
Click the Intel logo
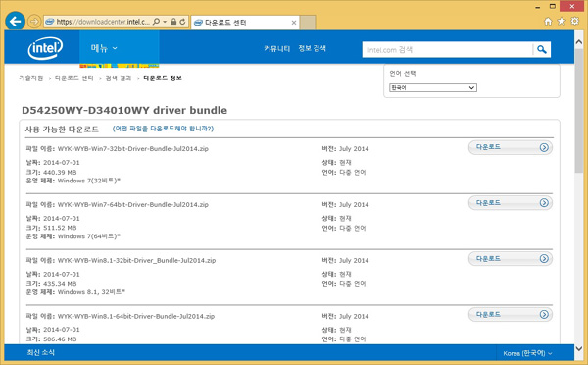(45, 48)
